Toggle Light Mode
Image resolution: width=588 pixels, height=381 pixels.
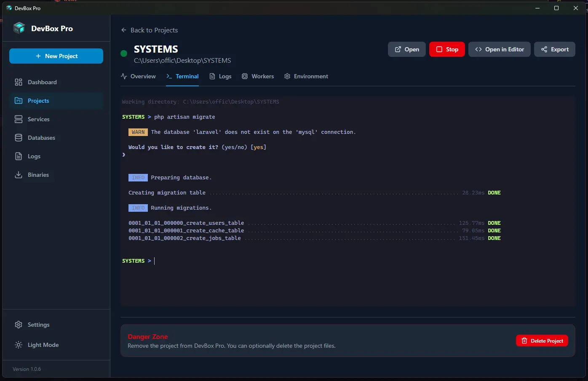click(x=56, y=345)
